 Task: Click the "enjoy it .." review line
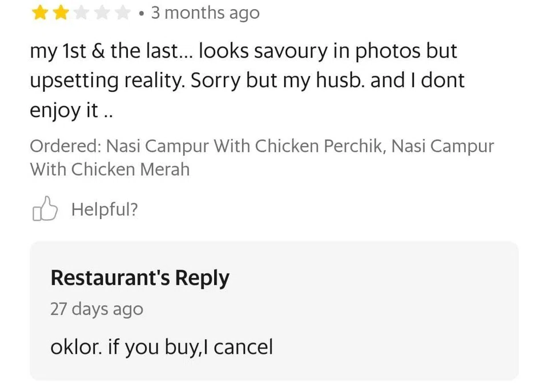pyautogui.click(x=71, y=110)
